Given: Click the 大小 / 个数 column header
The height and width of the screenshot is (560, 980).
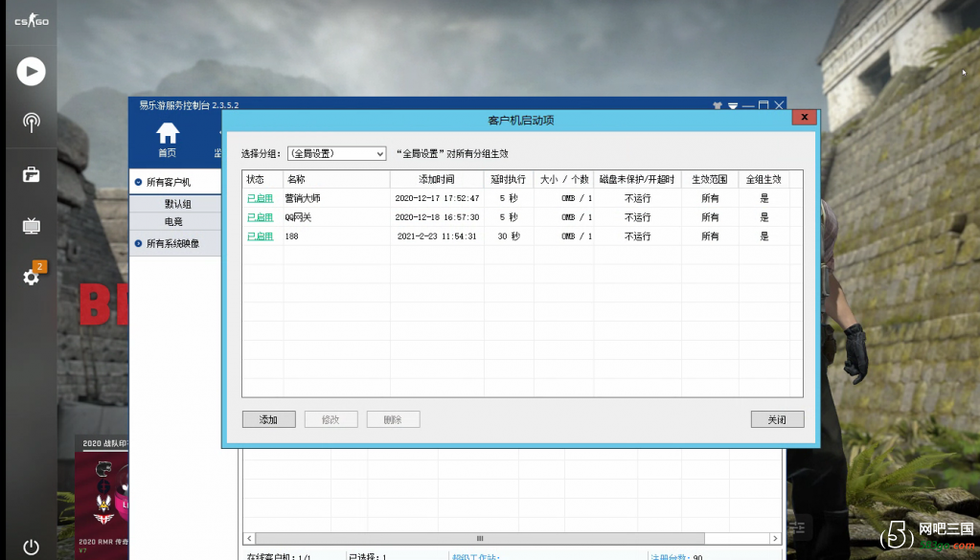Looking at the screenshot, I should 563,179.
